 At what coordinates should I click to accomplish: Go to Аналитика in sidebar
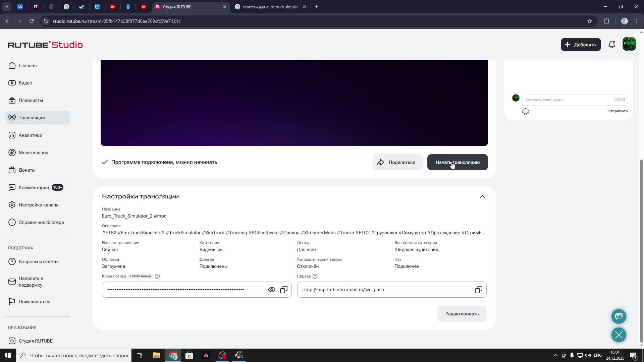click(x=30, y=135)
